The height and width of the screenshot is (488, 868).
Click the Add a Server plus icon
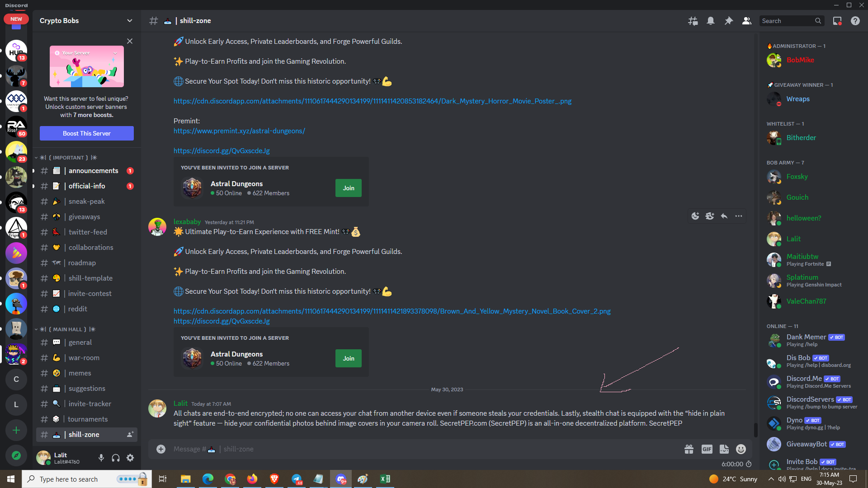pos(16,430)
